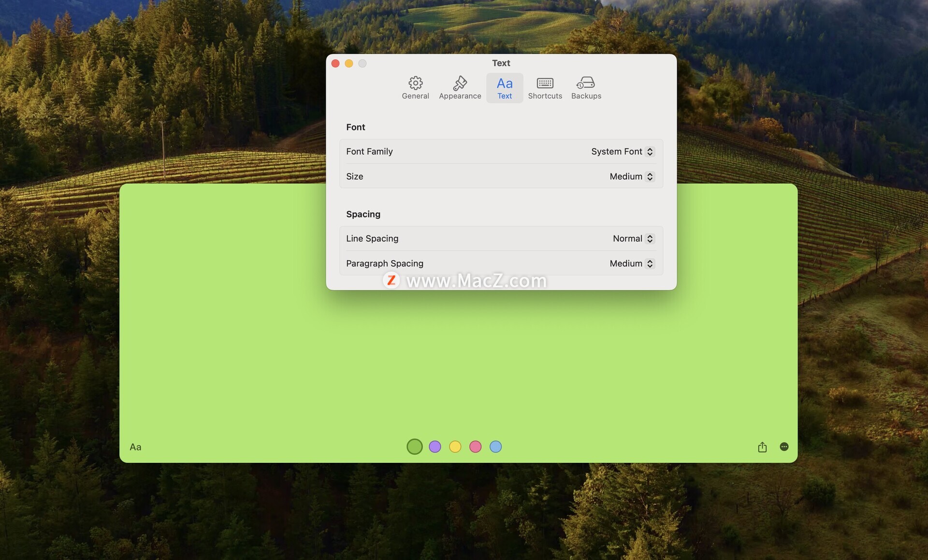
Task: Open the Font Family dropdown
Action: click(x=623, y=152)
